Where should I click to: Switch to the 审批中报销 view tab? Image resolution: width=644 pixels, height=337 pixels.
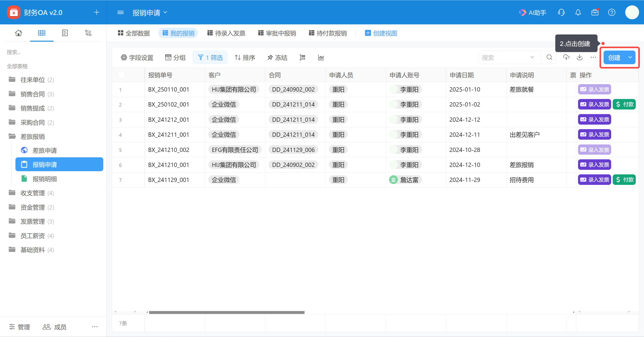pos(277,33)
